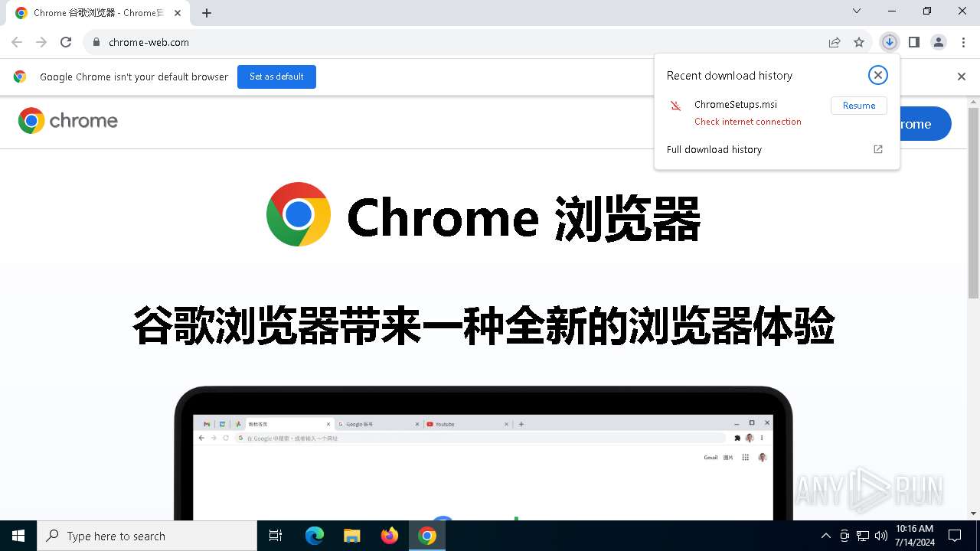980x551 pixels.
Task: Toggle the downloads toolbar icon
Action: pyautogui.click(x=889, y=42)
